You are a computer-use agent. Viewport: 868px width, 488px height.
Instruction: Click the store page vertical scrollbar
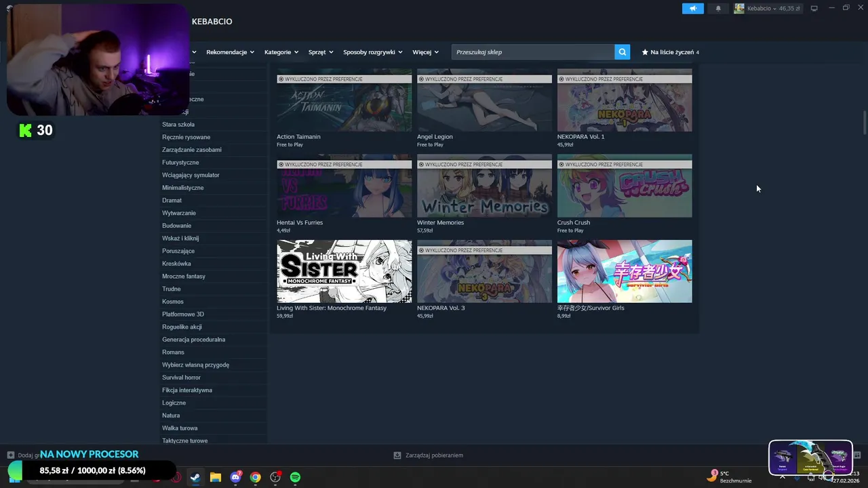(865, 122)
